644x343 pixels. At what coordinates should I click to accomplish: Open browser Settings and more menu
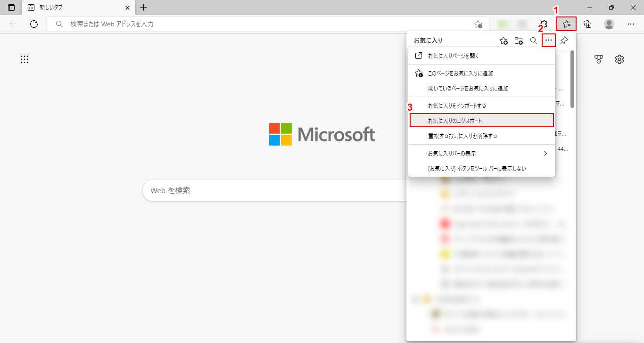click(x=631, y=24)
